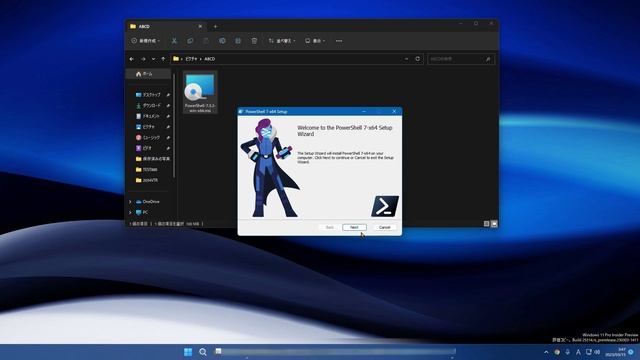Add a new Explorer tab with plus
The height and width of the screenshot is (360, 640).
coord(216,27)
